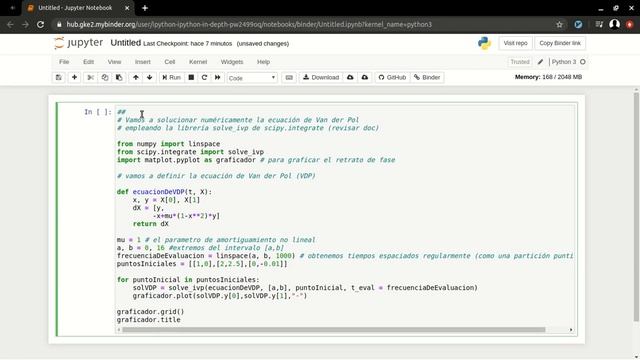Click the horizontal scrollbar in the code cell
640x360 pixels.
(333, 330)
